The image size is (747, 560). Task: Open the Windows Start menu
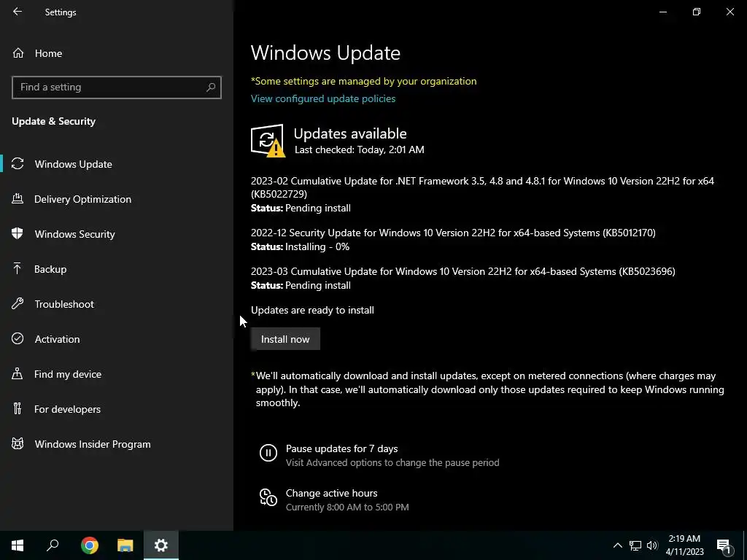(x=18, y=545)
